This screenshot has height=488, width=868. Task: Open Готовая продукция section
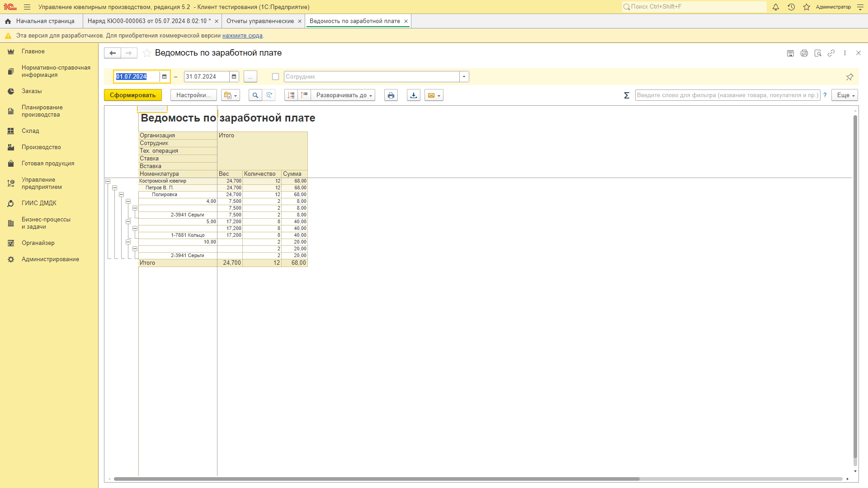(48, 164)
